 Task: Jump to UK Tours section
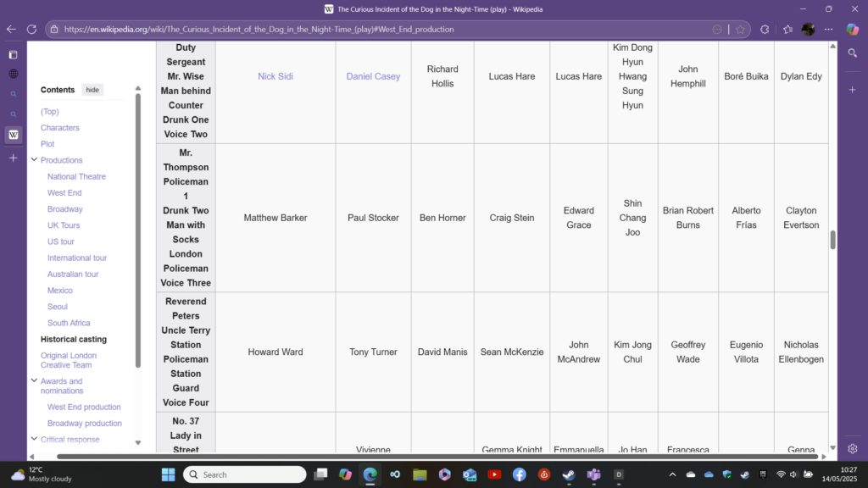pyautogui.click(x=63, y=225)
